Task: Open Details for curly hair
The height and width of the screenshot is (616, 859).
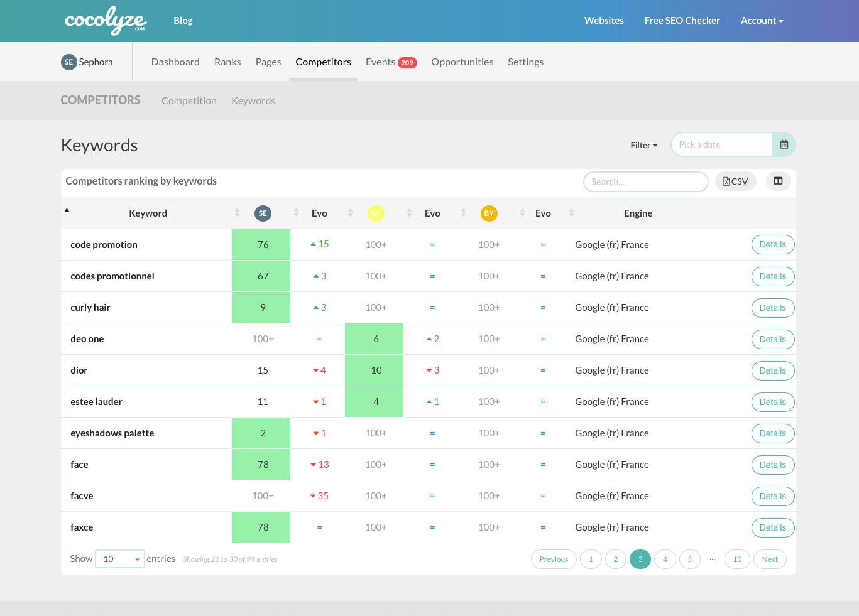Action: point(773,308)
